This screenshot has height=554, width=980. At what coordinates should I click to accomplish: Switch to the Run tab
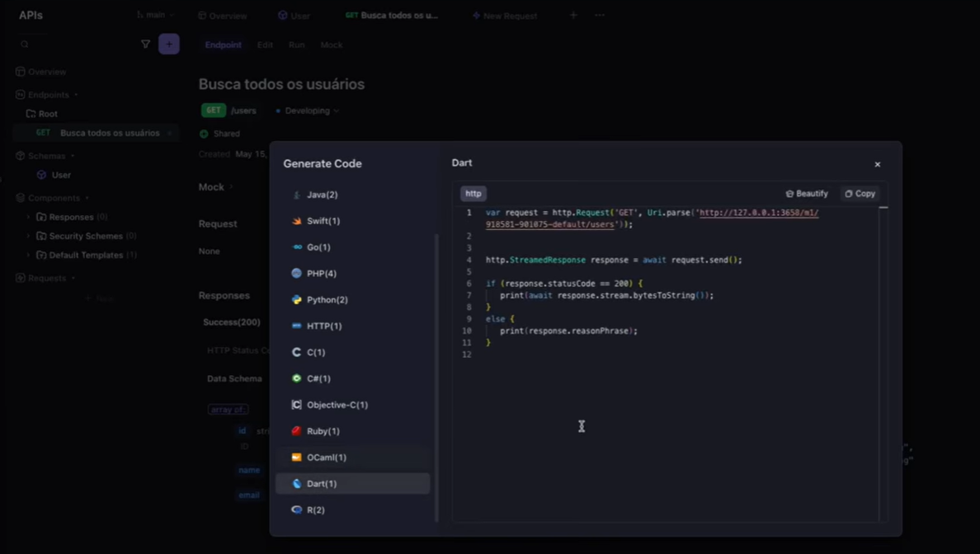[x=296, y=45]
